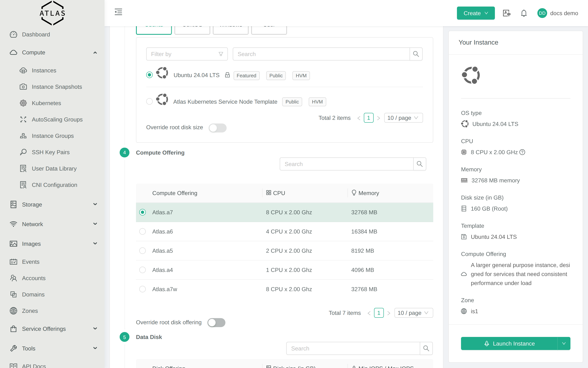The image size is (588, 368).
Task: Select the Ubuntu 24.04 LTS template radio
Action: coord(149,75)
